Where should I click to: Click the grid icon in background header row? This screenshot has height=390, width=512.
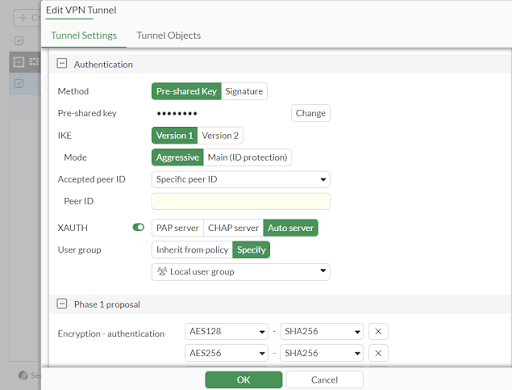pyautogui.click(x=34, y=62)
